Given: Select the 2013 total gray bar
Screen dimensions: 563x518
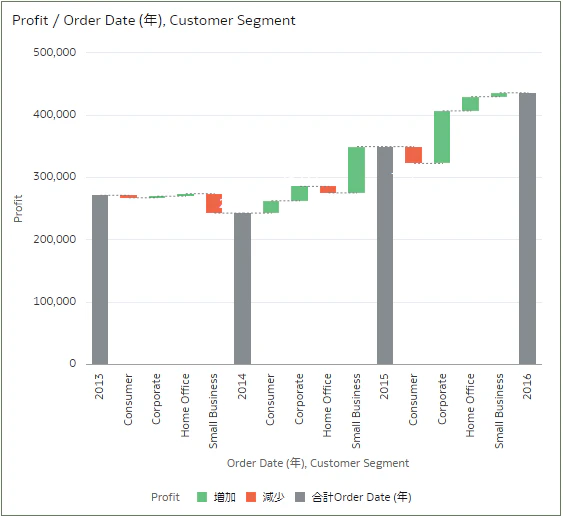Looking at the screenshot, I should click(100, 280).
